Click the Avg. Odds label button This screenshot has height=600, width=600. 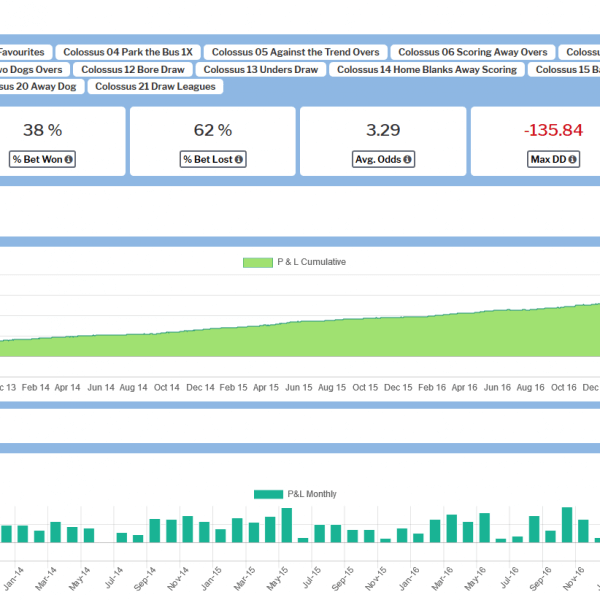click(383, 159)
